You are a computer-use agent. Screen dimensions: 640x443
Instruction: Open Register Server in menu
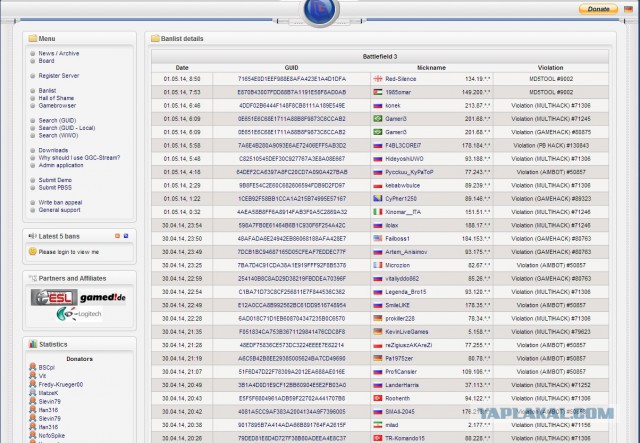click(x=59, y=76)
